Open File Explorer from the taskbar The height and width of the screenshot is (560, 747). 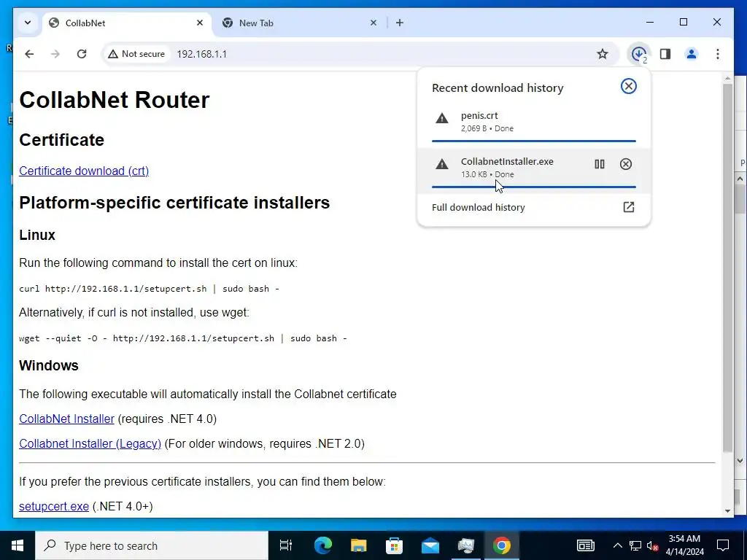(359, 545)
